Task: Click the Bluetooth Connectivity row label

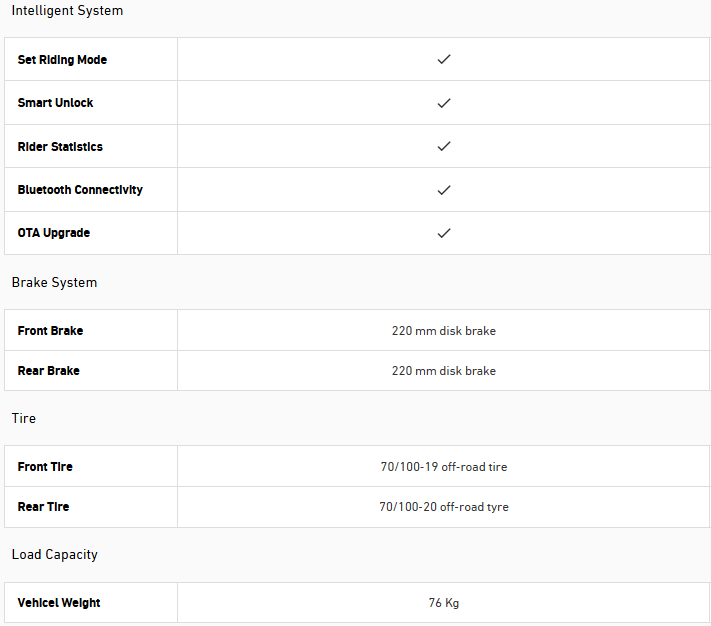Action: (x=80, y=190)
